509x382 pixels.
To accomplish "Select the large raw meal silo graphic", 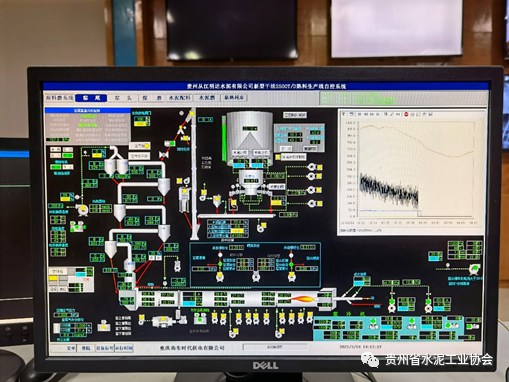I will point(249,138).
